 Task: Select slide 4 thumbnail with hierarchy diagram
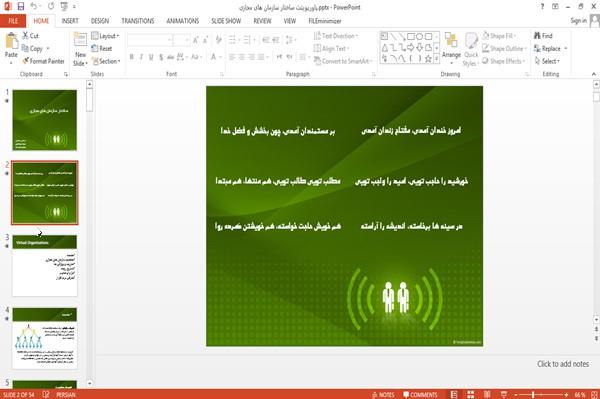point(45,338)
